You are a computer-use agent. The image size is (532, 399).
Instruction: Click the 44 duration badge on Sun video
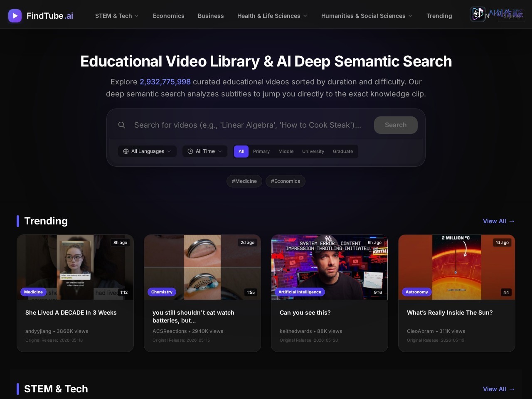(x=506, y=292)
